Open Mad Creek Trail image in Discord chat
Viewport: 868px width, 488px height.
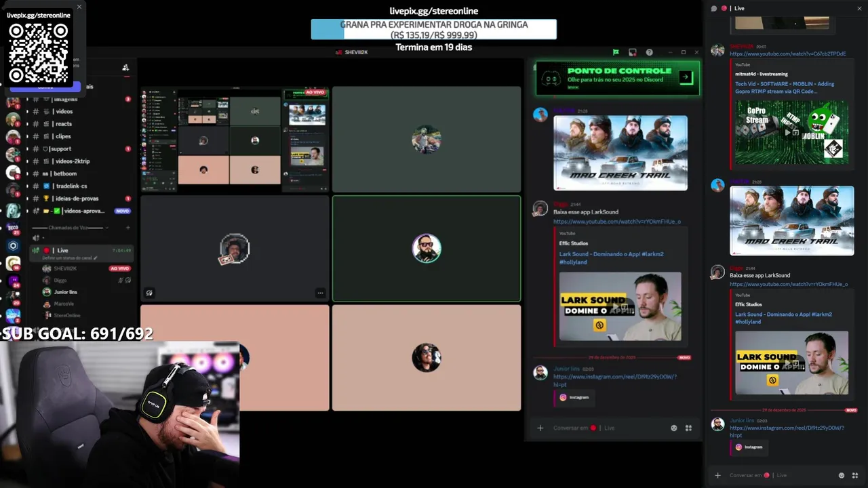click(620, 152)
